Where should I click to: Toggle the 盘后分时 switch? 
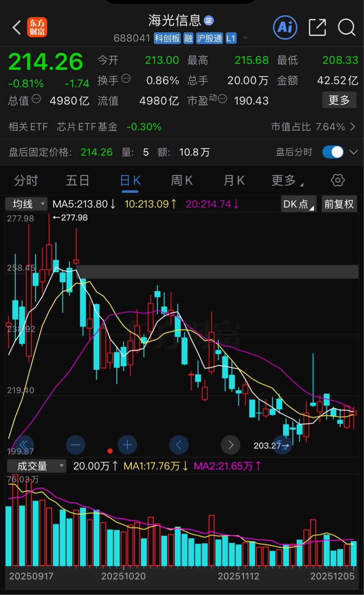click(333, 152)
